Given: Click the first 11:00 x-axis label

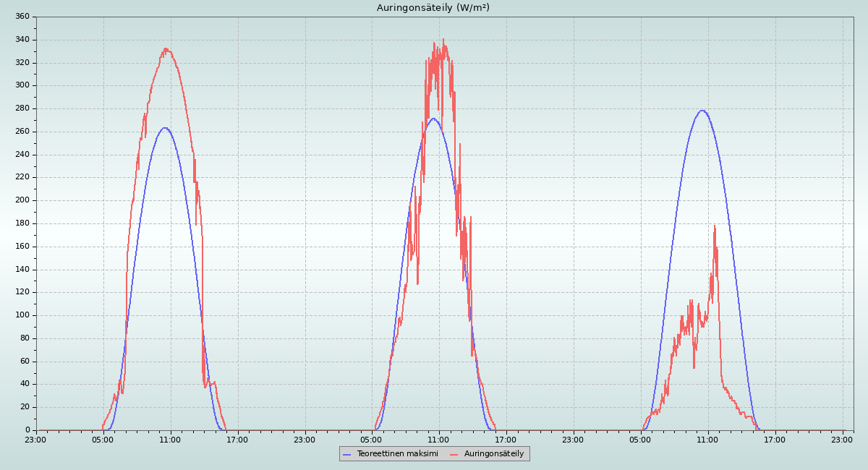Looking at the screenshot, I should [170, 440].
